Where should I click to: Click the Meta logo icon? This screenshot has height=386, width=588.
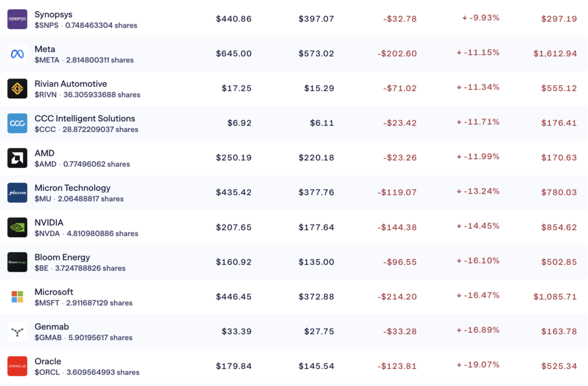[17, 54]
